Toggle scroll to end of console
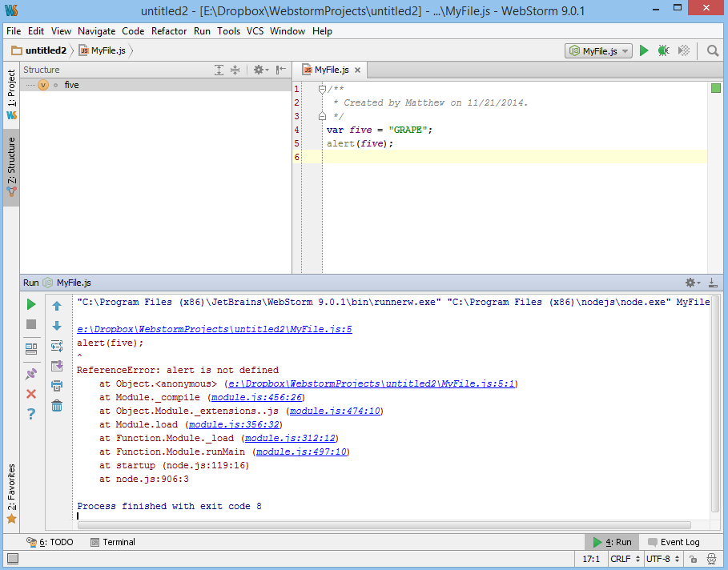728x570 pixels. point(57,366)
